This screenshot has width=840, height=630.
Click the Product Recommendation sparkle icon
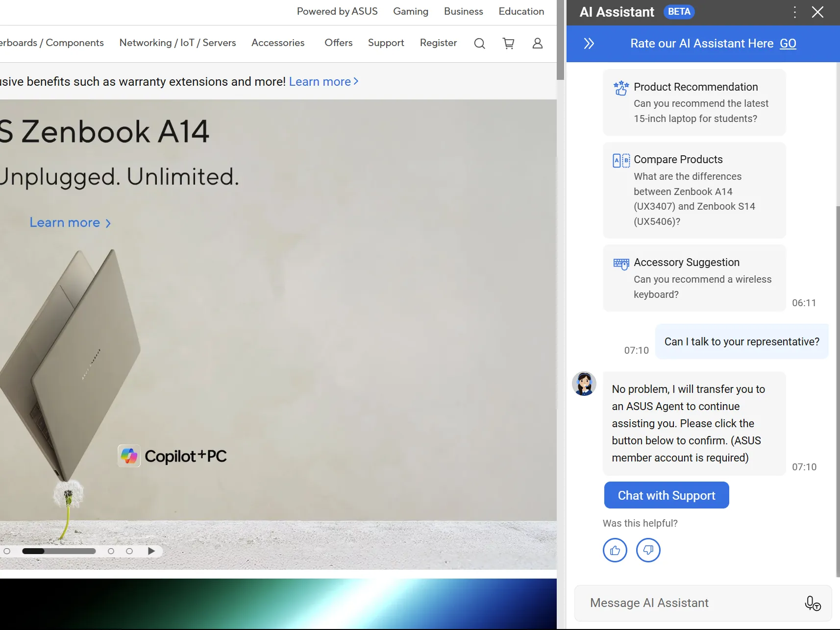[621, 88]
